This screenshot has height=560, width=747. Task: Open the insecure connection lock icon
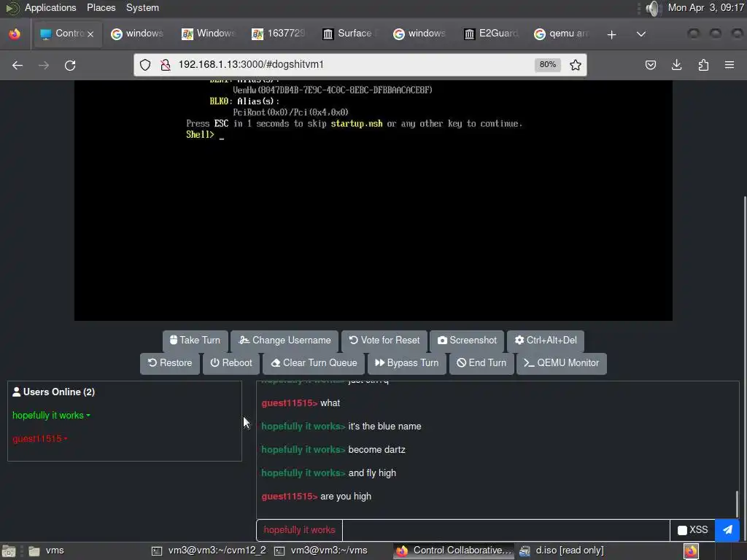click(x=166, y=65)
